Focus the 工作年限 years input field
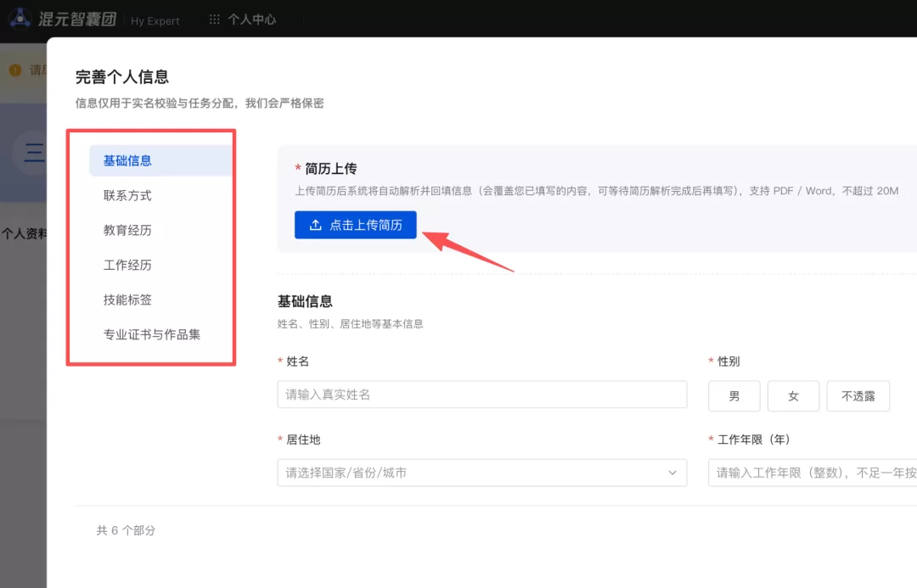Image resolution: width=917 pixels, height=588 pixels. pos(813,473)
